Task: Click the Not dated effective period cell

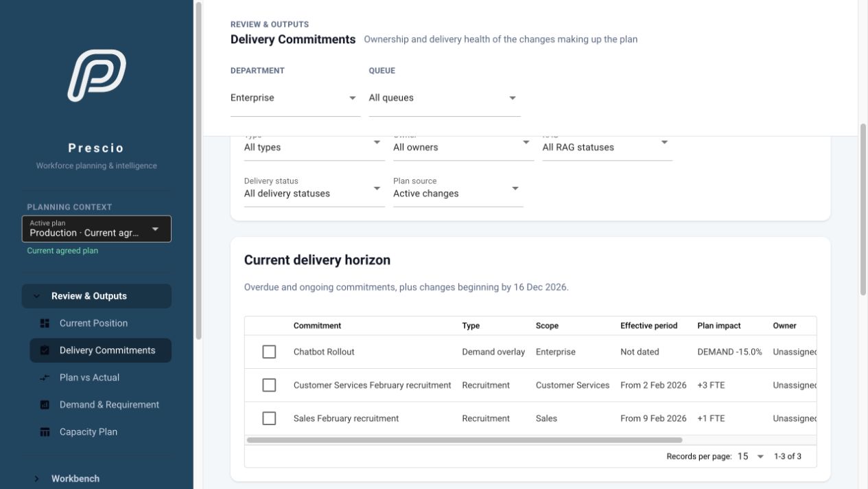Action: click(x=640, y=352)
